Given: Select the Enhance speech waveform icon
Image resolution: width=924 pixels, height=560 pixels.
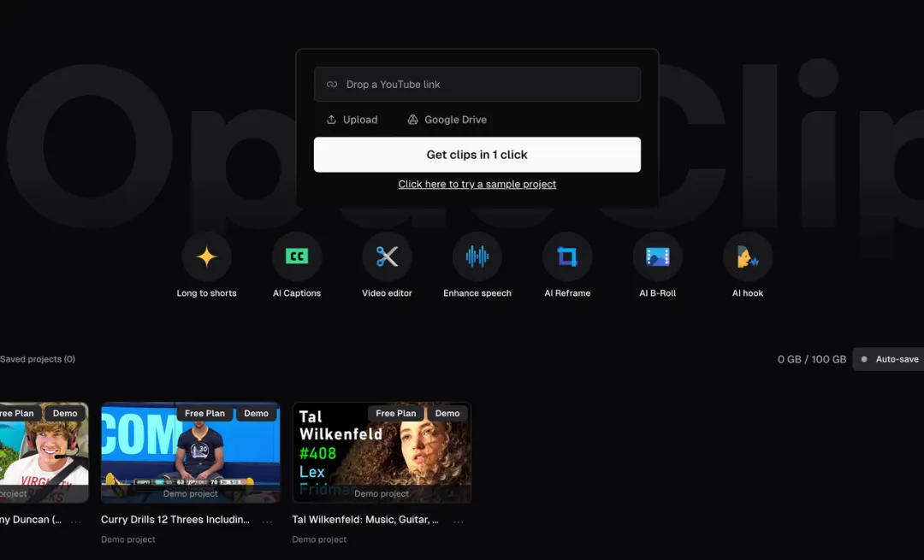Looking at the screenshot, I should click(x=477, y=256).
